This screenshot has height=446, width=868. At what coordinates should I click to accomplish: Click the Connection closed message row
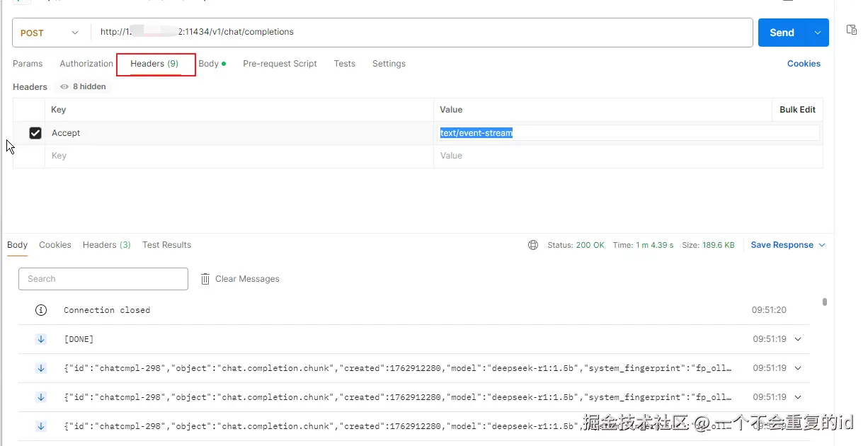[x=414, y=310]
